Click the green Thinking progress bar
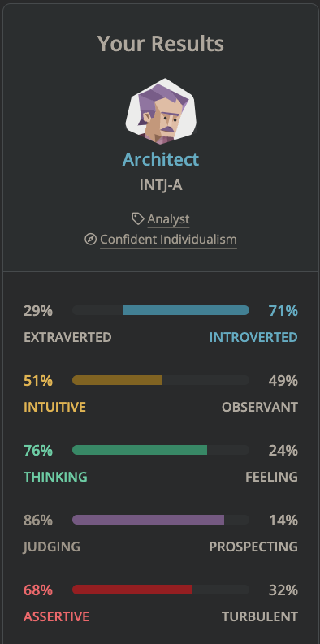This screenshot has width=320, height=644. click(140, 450)
